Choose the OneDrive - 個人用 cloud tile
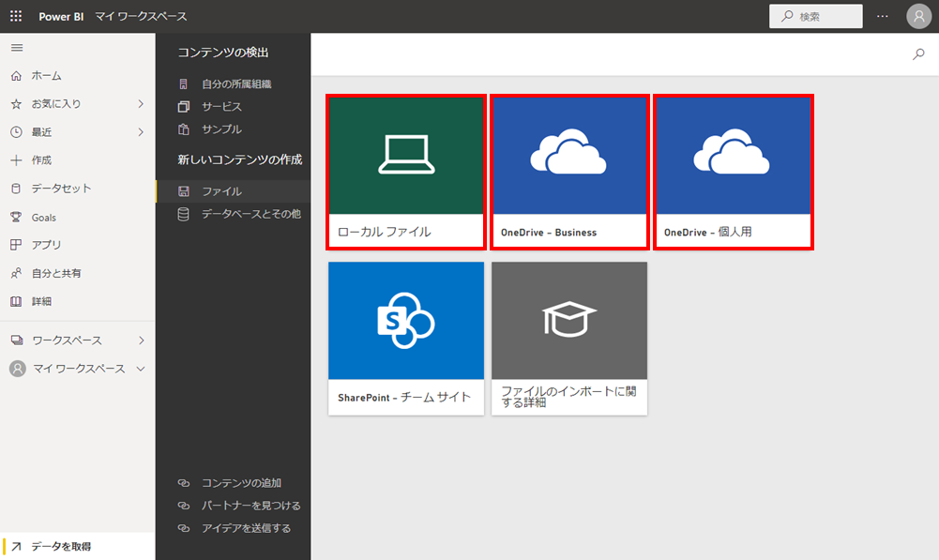 tap(733, 172)
